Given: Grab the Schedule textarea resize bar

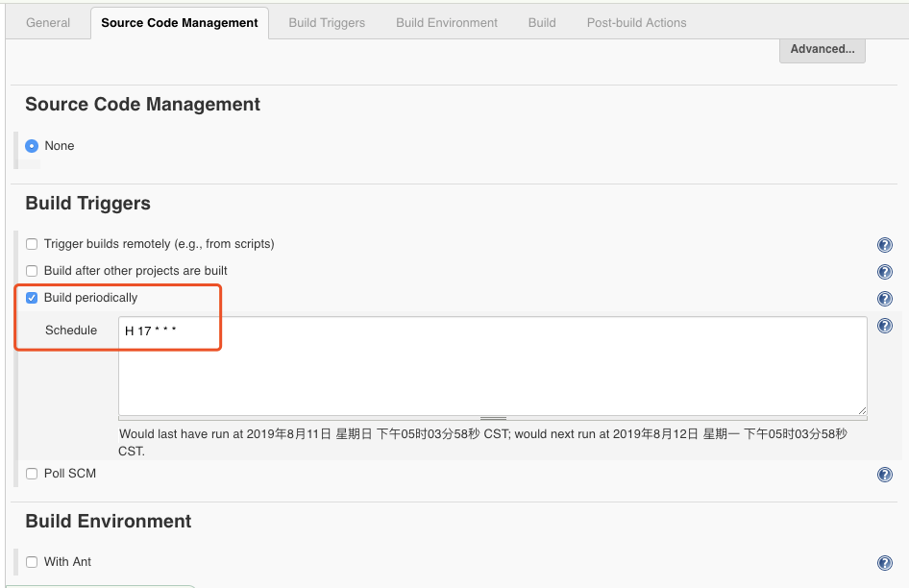Looking at the screenshot, I should [493, 418].
